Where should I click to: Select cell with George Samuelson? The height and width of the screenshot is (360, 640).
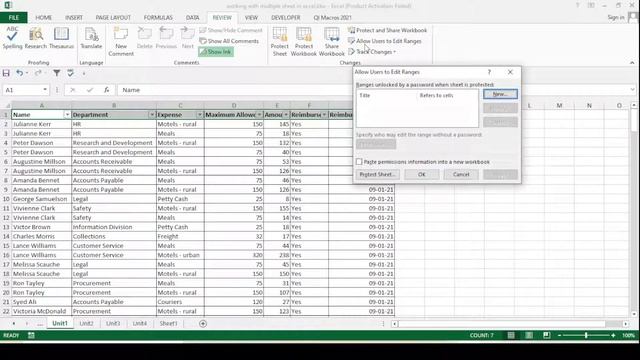pos(41,199)
